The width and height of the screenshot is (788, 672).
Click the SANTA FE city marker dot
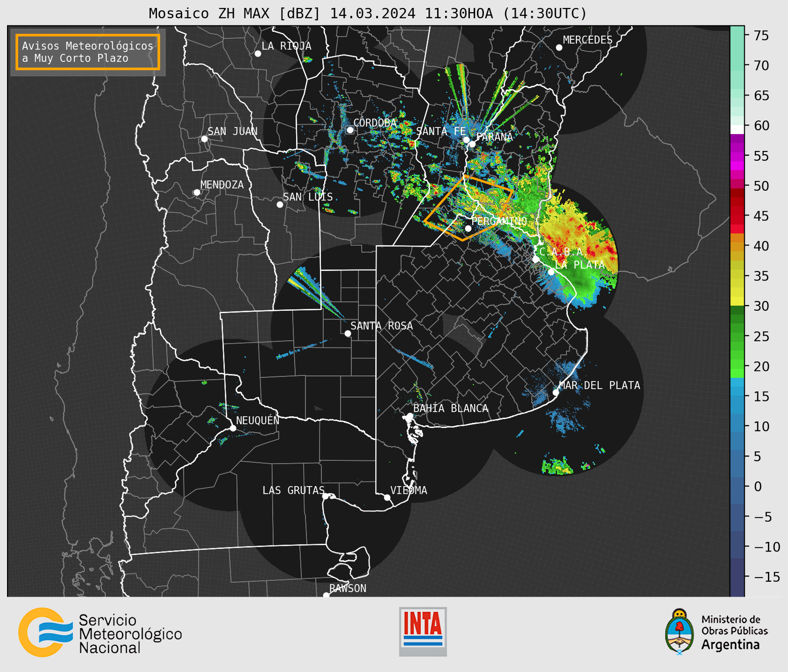466,140
